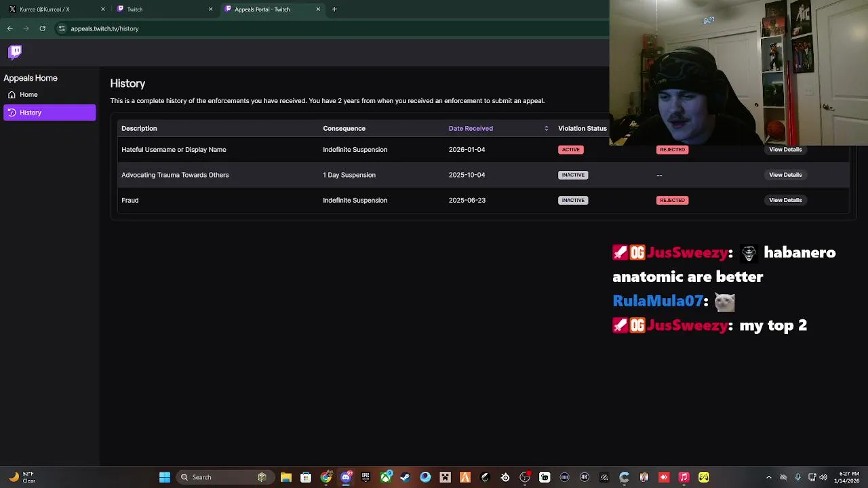Close the Kurrco X tab
Viewport: 868px width, 488px height.
pos(103,9)
